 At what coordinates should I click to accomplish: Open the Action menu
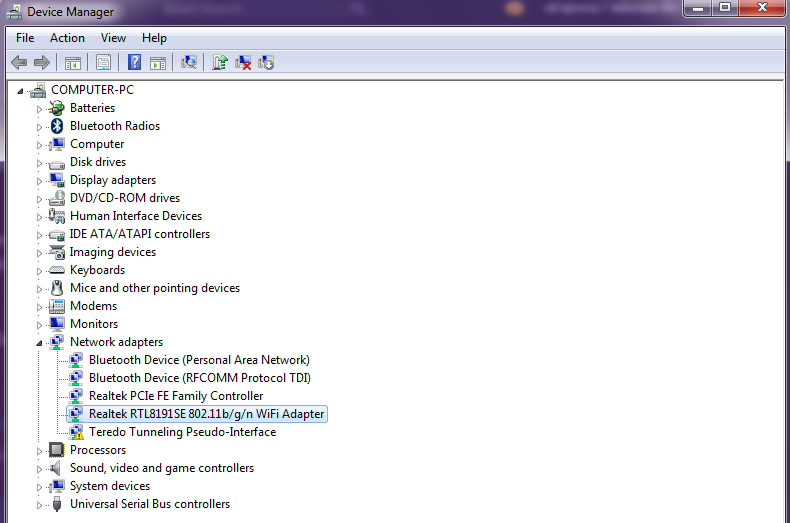click(67, 38)
